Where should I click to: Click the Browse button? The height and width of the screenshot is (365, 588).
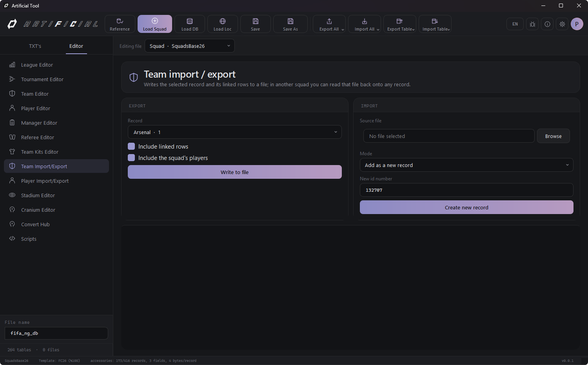pyautogui.click(x=553, y=136)
